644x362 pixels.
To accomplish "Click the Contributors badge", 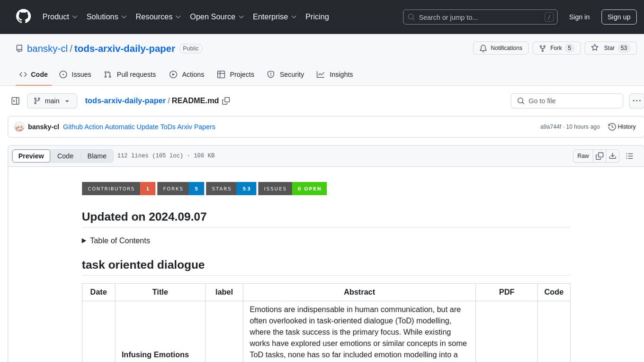I will coord(118,189).
